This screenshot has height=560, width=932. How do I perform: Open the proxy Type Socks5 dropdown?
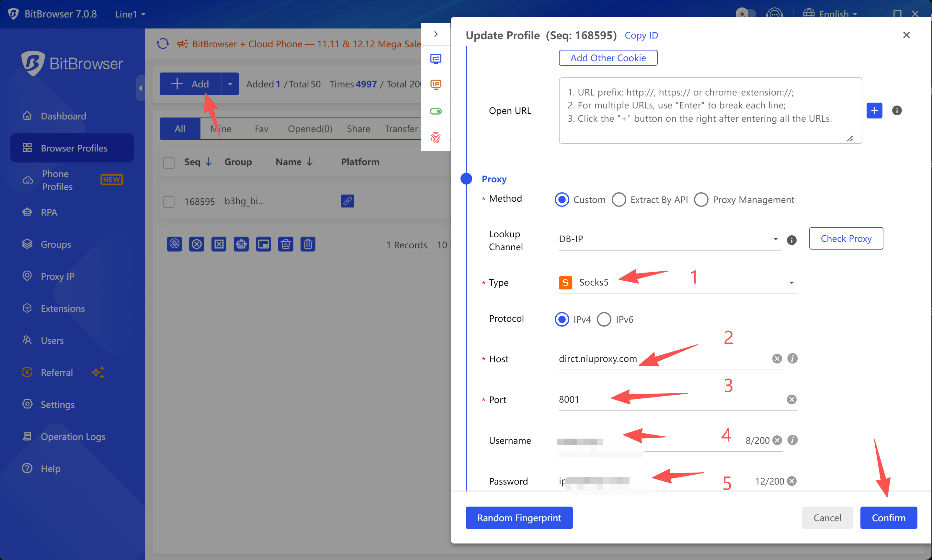678,282
